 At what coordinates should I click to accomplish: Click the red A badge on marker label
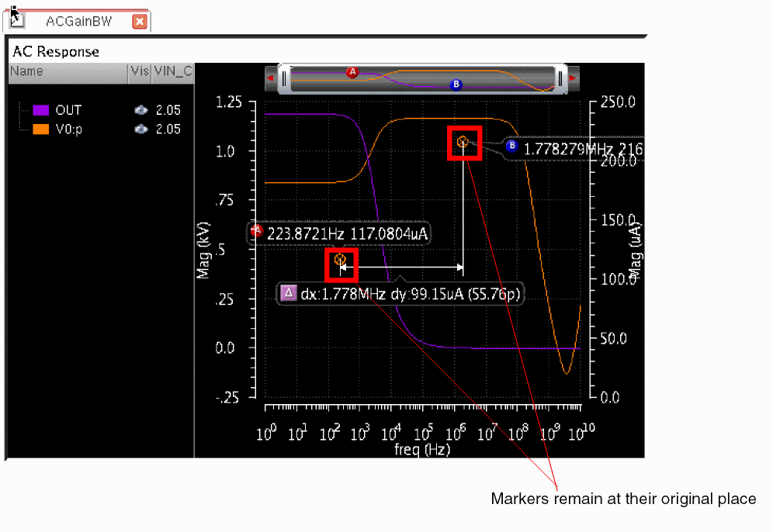257,230
